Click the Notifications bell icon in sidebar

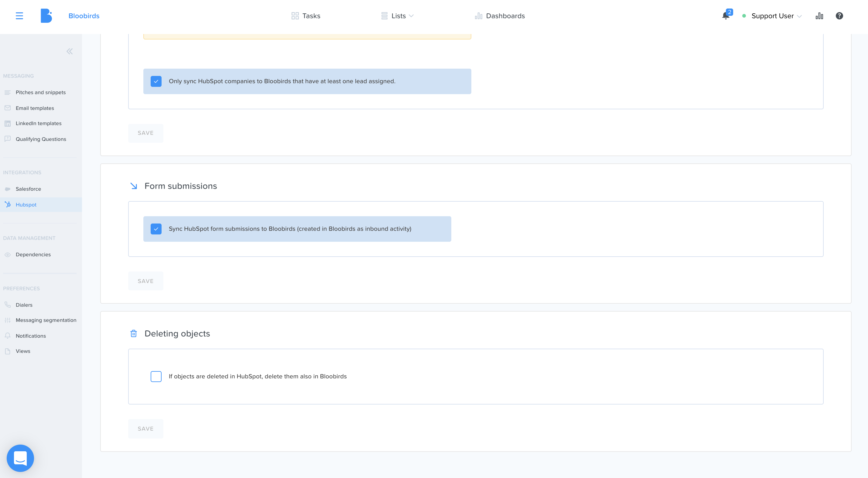point(7,336)
